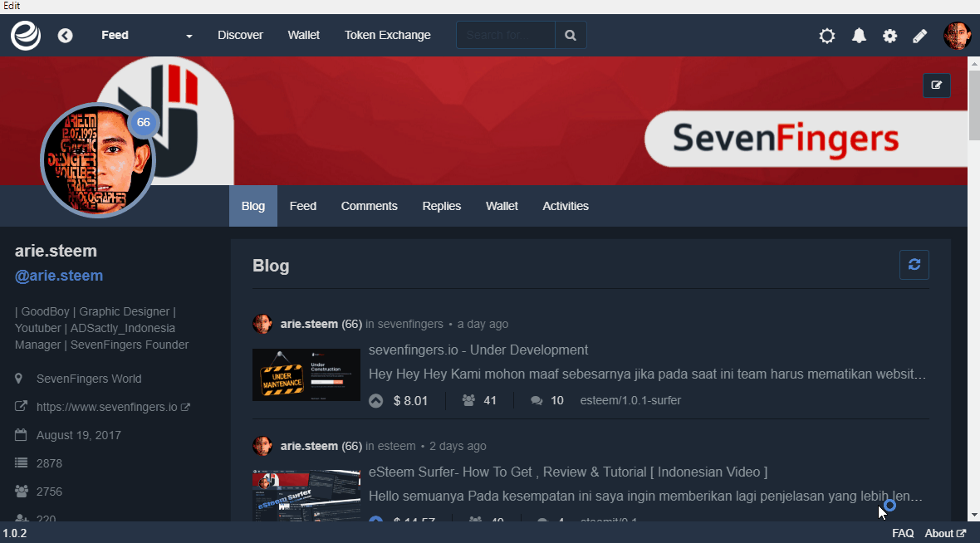
Task: Click payout value $ 8.01
Action: coord(410,400)
